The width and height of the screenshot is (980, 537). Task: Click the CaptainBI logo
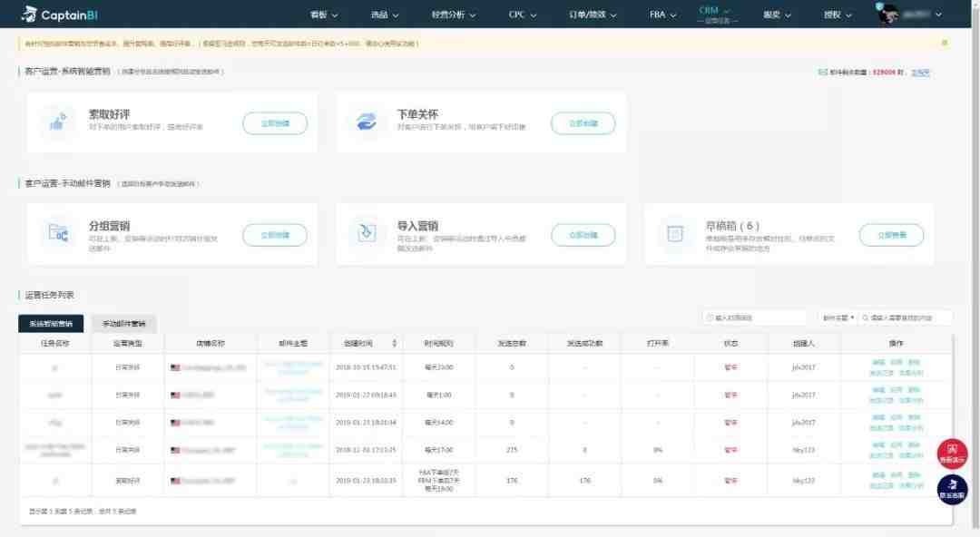59,15
